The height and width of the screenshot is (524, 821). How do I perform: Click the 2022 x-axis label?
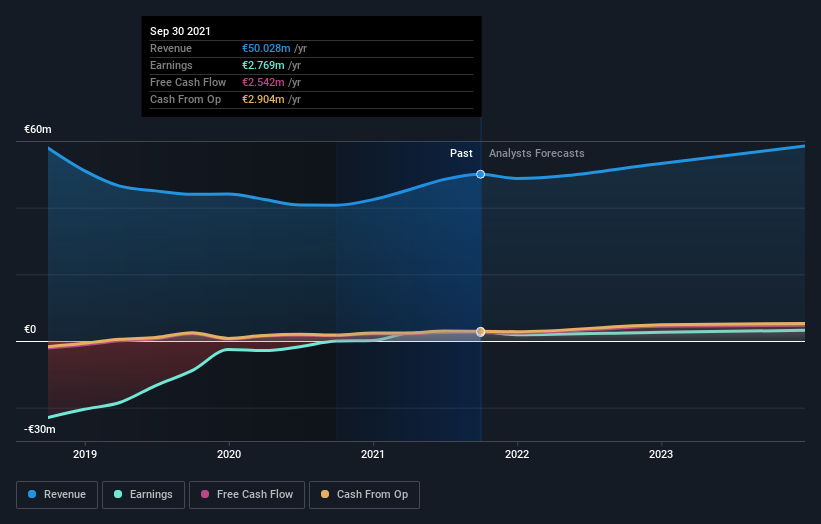tap(517, 454)
